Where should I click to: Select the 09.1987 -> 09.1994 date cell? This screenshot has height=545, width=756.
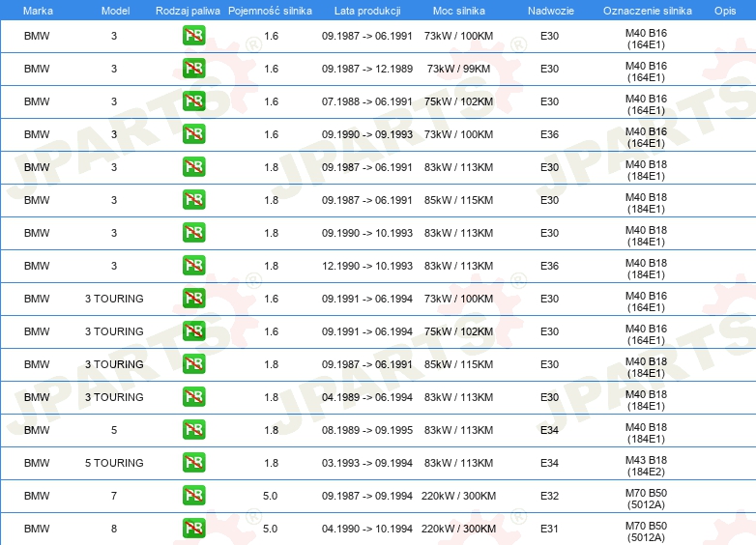(x=367, y=496)
